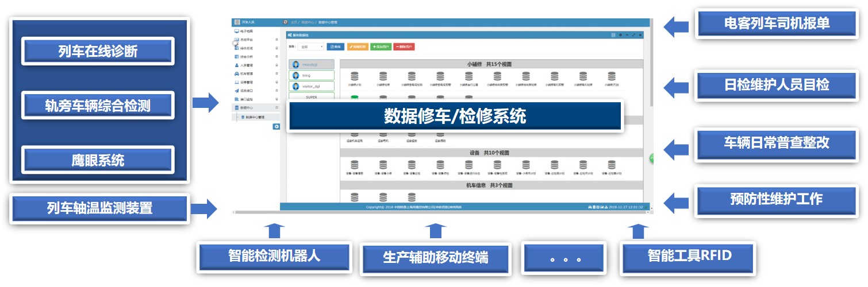Screen dimensions: 868x287
Task: Click the 电子地图 monitor icon in sidebar
Action: pos(237,31)
